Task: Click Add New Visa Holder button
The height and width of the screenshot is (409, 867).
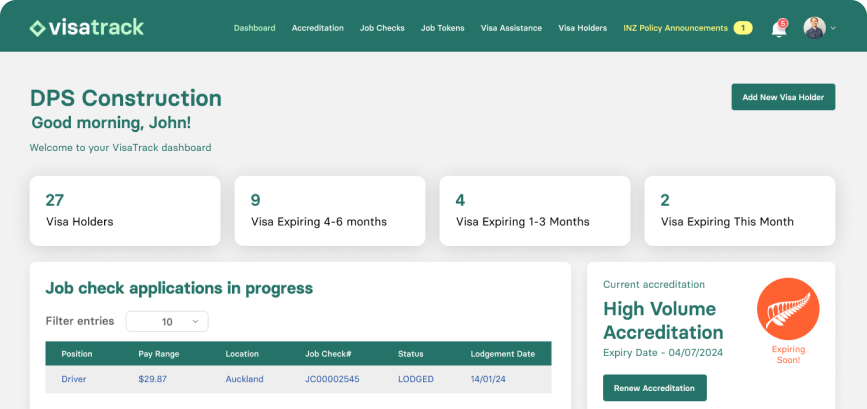Action: click(x=783, y=97)
